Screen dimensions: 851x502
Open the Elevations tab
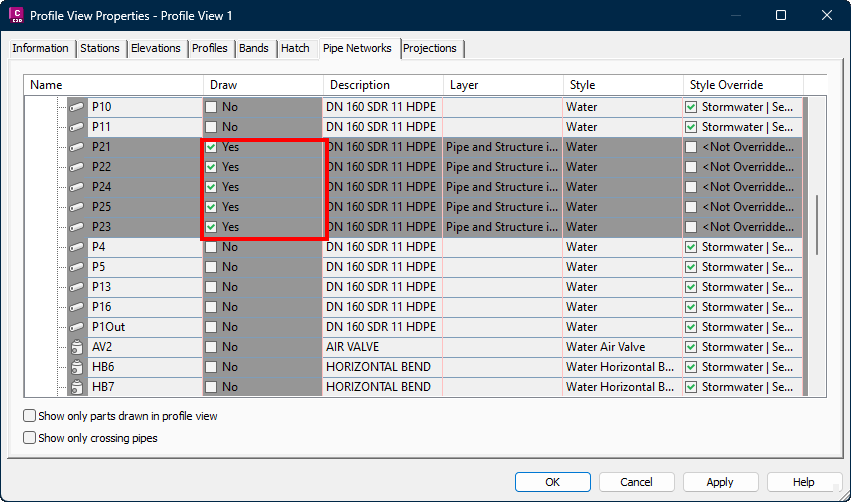coord(156,48)
